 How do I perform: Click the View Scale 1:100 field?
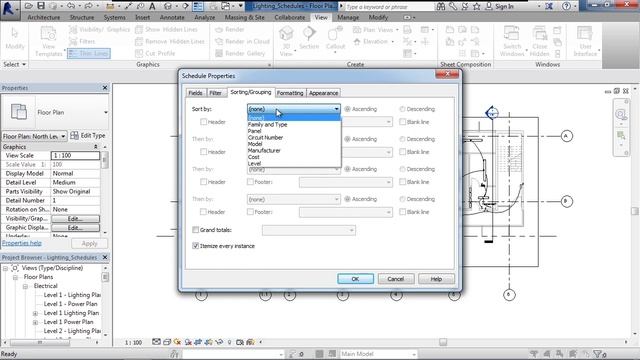pyautogui.click(x=75, y=156)
